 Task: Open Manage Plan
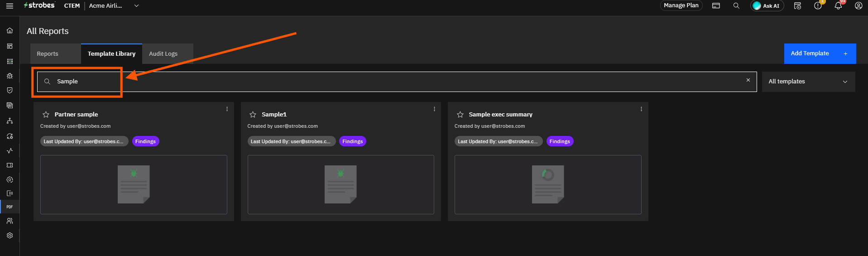tap(681, 5)
